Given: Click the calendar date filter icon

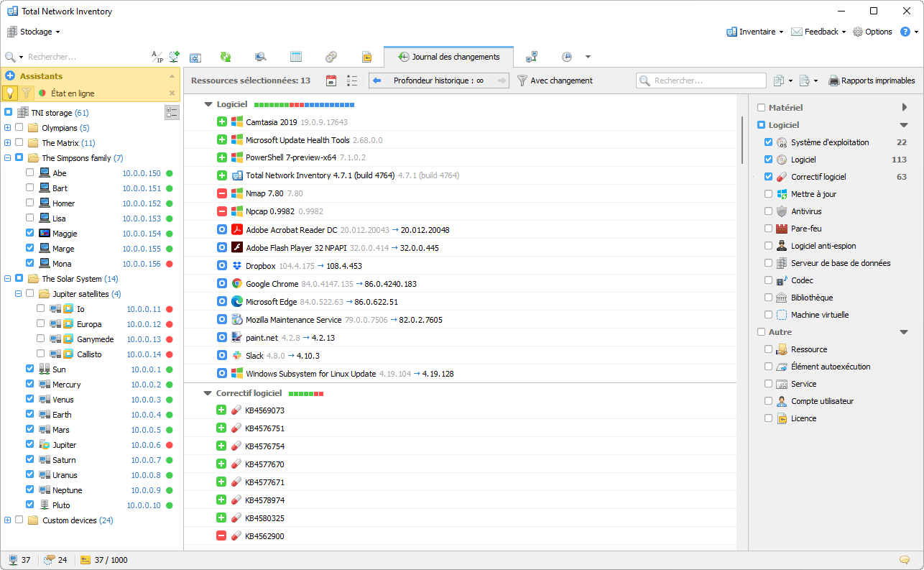Looking at the screenshot, I should point(331,81).
